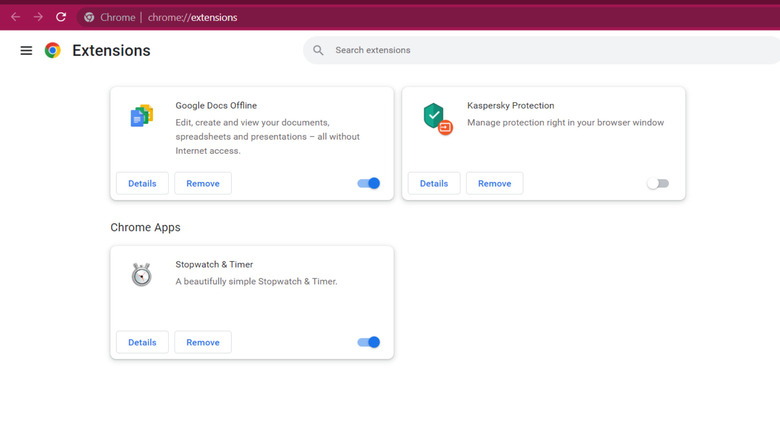View Details for Stopwatch & Timer
Viewport: 780px width, 438px height.
142,342
